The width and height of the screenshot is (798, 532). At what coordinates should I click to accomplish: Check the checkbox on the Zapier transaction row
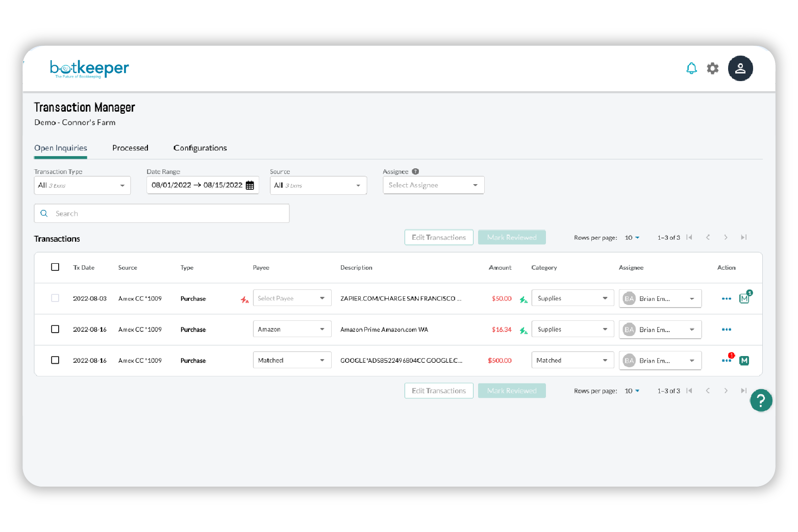(55, 298)
